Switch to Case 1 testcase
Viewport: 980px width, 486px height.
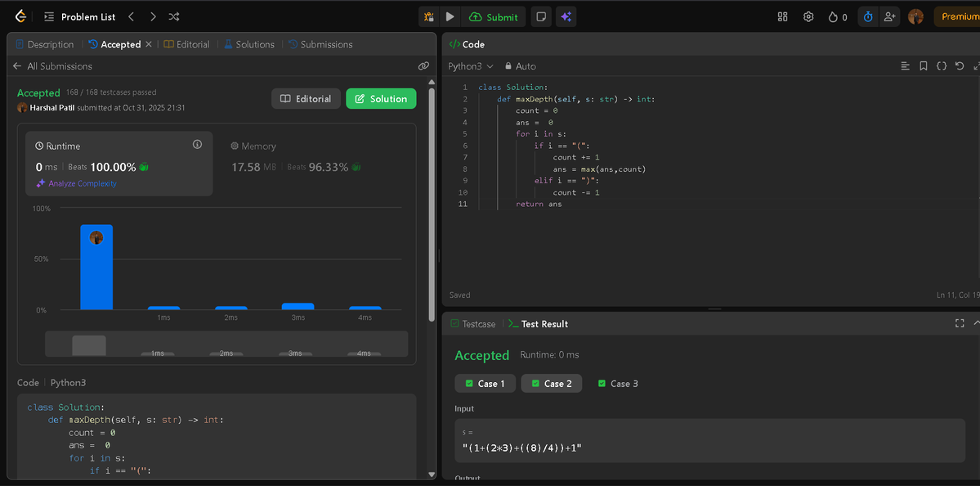point(485,383)
